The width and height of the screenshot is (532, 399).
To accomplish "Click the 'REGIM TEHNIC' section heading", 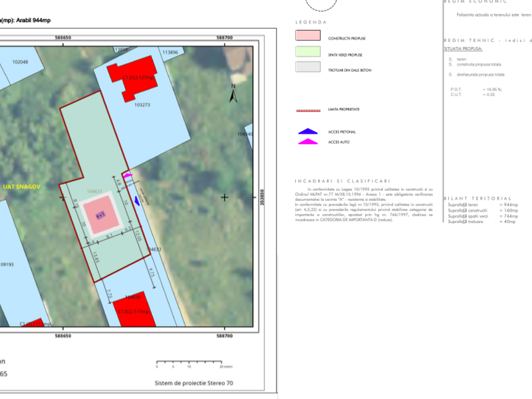I will (x=469, y=41).
